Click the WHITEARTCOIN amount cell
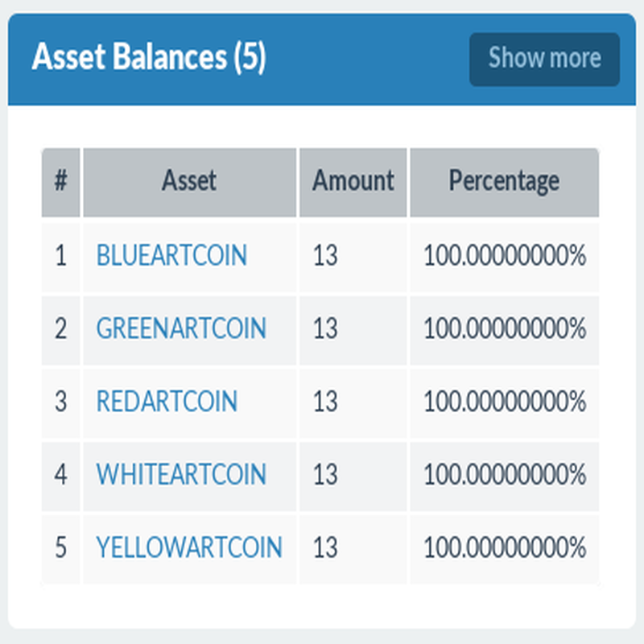 [353, 476]
